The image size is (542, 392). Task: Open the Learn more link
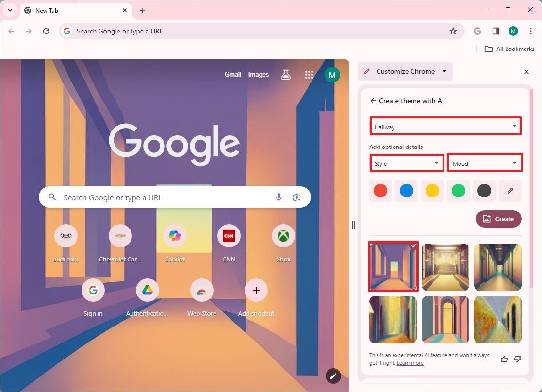[410, 362]
